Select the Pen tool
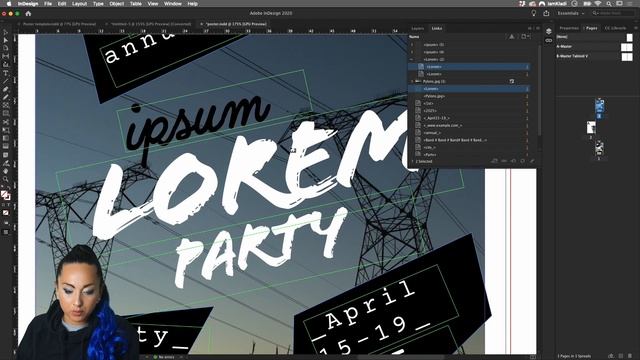640x360 pixels. tap(5, 89)
